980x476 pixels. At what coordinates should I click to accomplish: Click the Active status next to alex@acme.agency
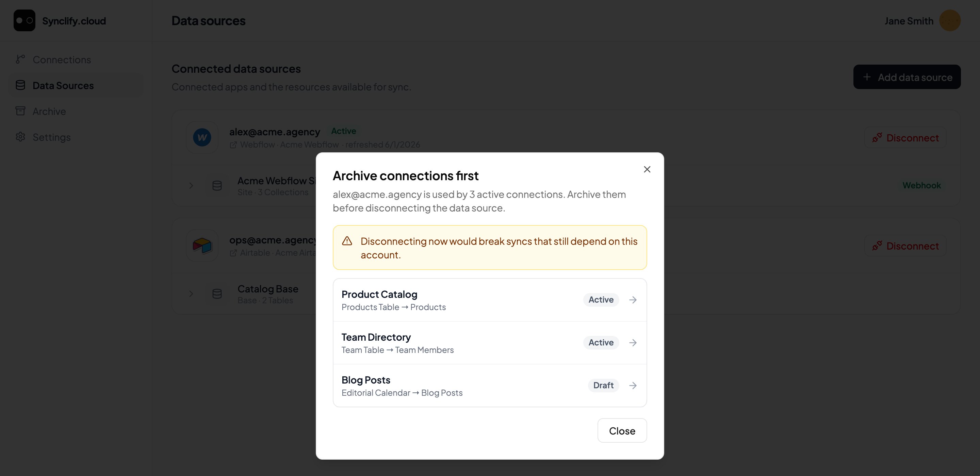tap(344, 131)
